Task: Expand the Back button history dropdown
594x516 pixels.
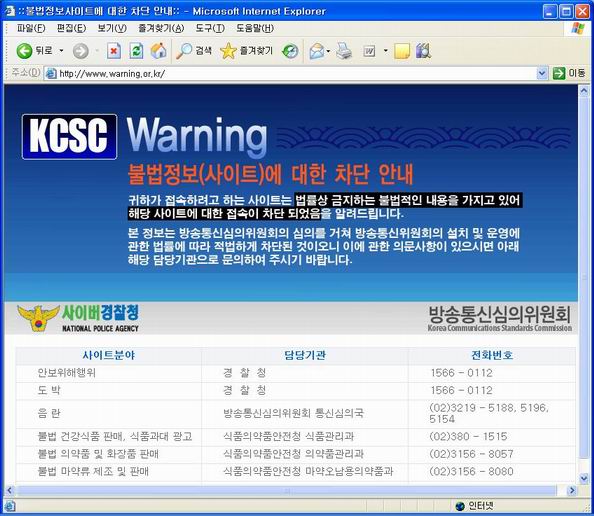Action: click(61, 50)
